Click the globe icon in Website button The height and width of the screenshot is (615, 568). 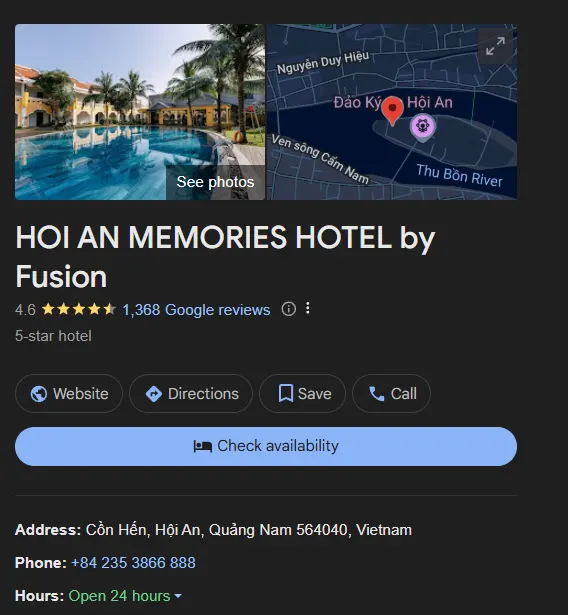[x=39, y=394]
